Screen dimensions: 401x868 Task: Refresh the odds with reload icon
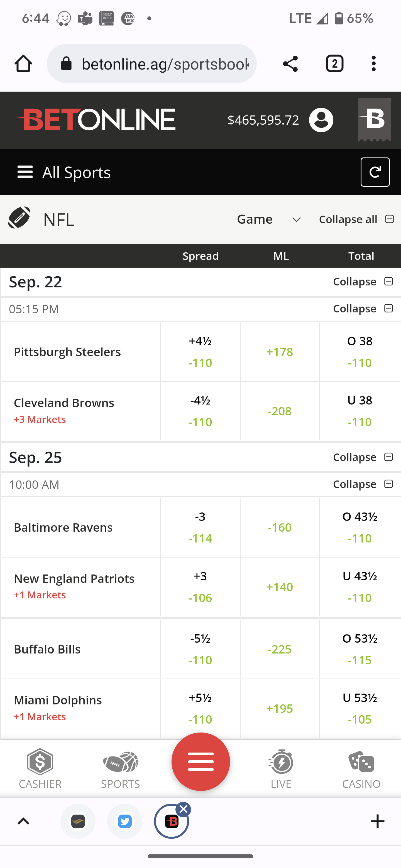tap(375, 172)
